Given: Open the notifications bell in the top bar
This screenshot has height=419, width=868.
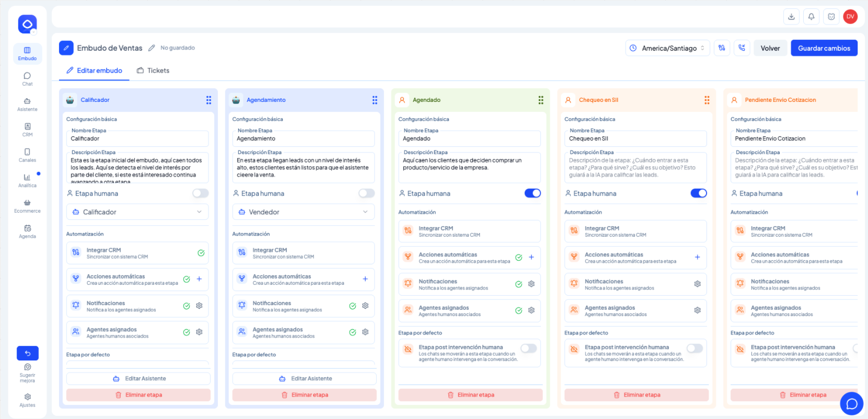Looking at the screenshot, I should coord(811,17).
